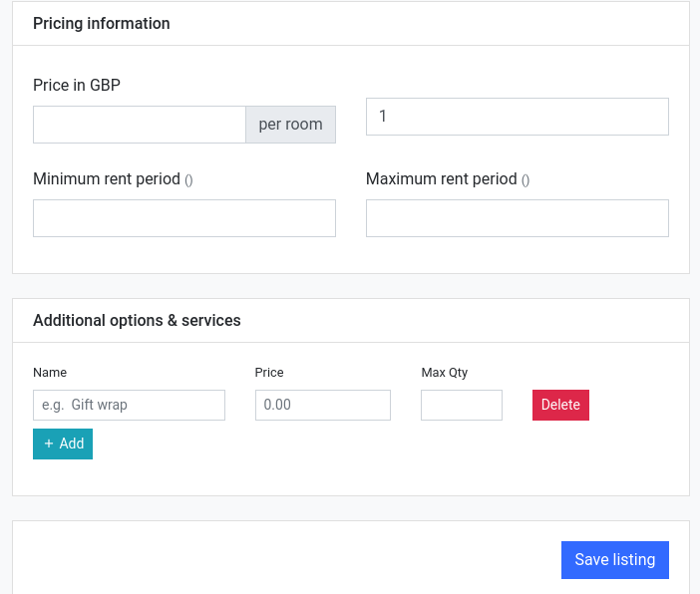The height and width of the screenshot is (594, 700).
Task: Click the plus Add option button
Action: (63, 444)
